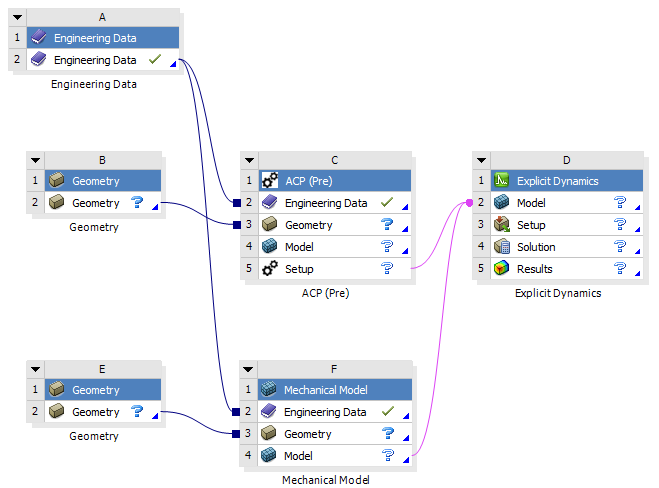Click the column letter D header
659x488 pixels.
(x=567, y=160)
